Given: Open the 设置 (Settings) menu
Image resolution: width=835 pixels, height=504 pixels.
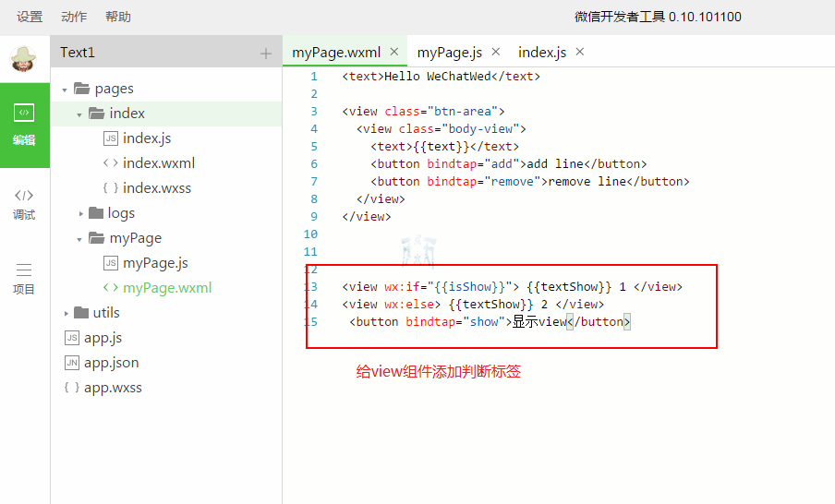Looking at the screenshot, I should click(x=30, y=17).
